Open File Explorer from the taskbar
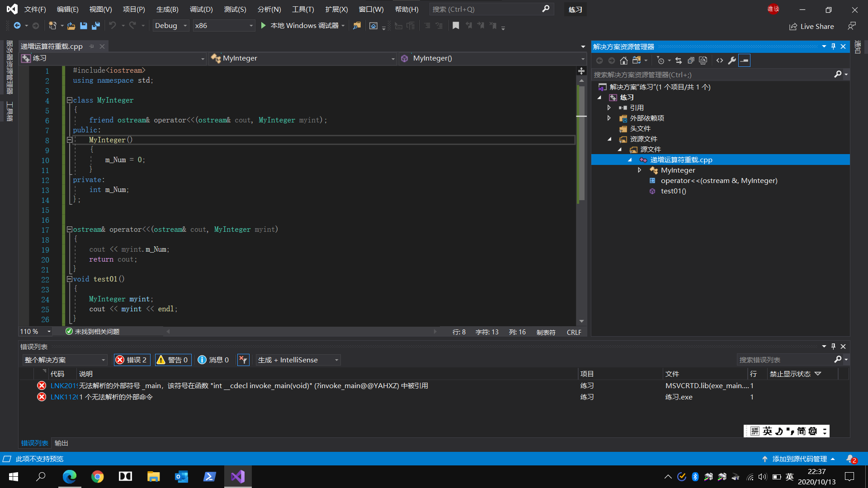This screenshot has width=868, height=488. pos(153,477)
